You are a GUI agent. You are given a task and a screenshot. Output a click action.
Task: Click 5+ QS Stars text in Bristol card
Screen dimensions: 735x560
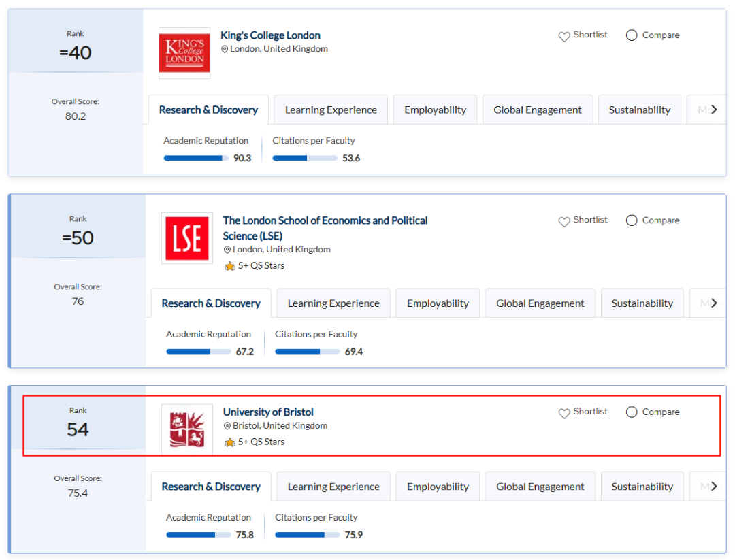[x=261, y=442]
